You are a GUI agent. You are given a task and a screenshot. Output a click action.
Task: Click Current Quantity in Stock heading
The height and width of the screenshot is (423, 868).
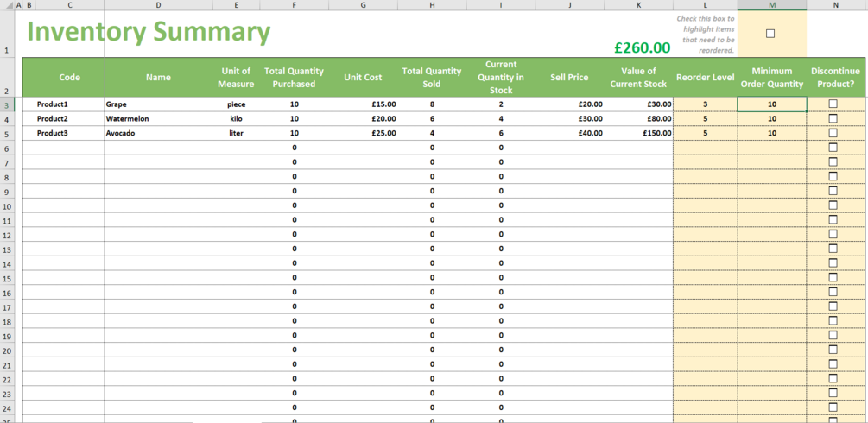click(501, 78)
